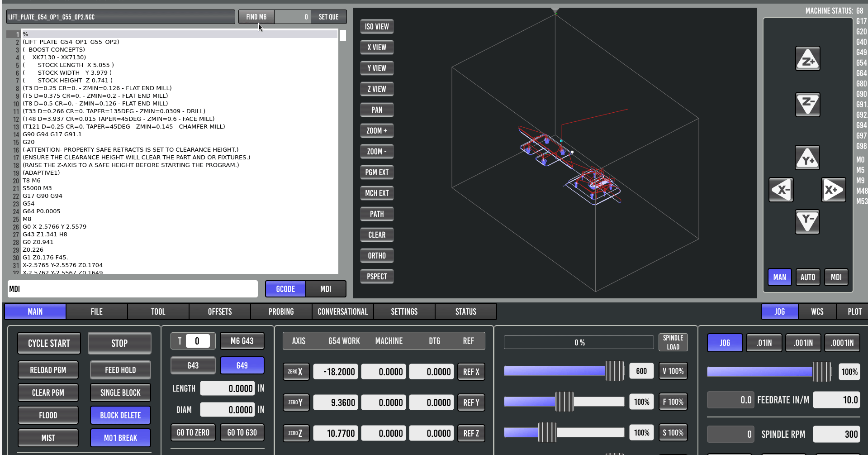Open the OFFSETS tab
Viewport: 868px width, 455px height.
click(x=220, y=311)
